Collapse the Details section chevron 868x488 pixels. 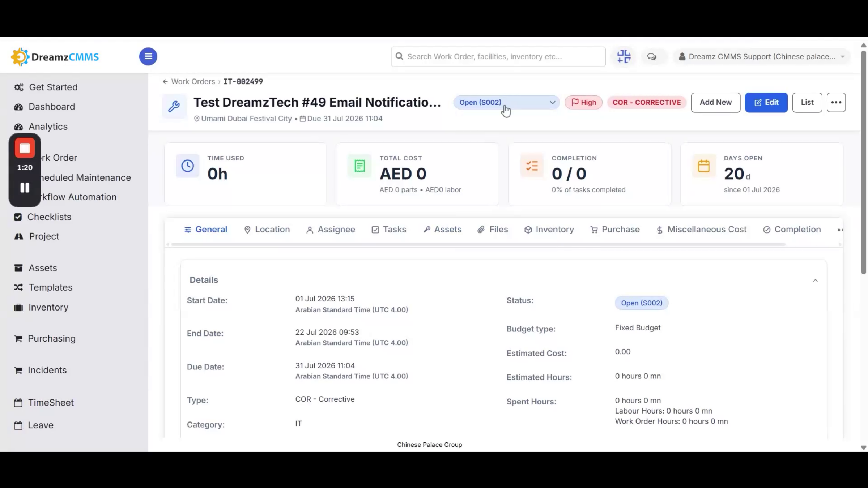(x=815, y=281)
